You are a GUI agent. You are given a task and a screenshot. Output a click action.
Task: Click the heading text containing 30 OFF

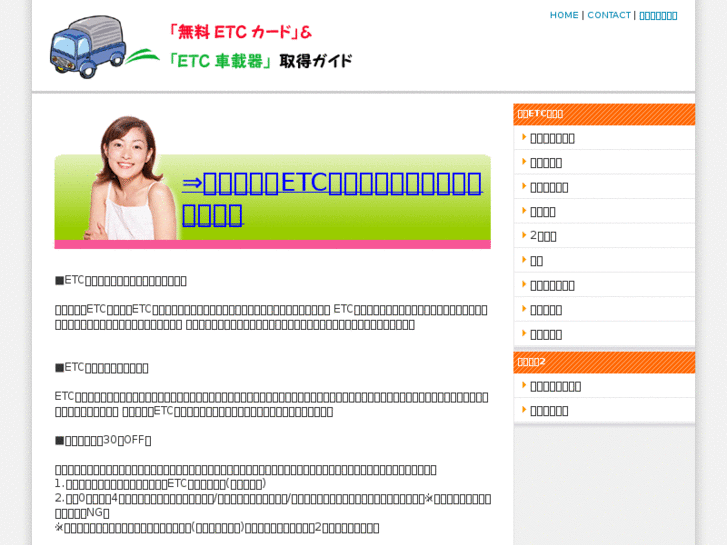(x=103, y=440)
